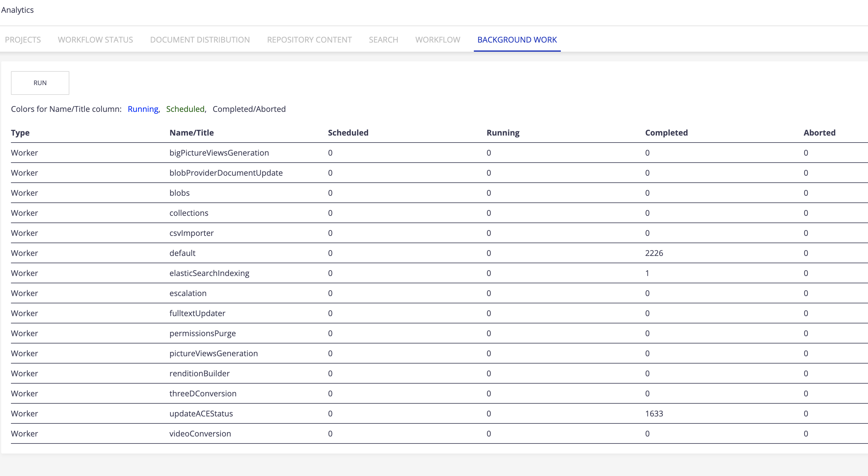Select the default worker row
Screen dimensions: 868x476
182,253
